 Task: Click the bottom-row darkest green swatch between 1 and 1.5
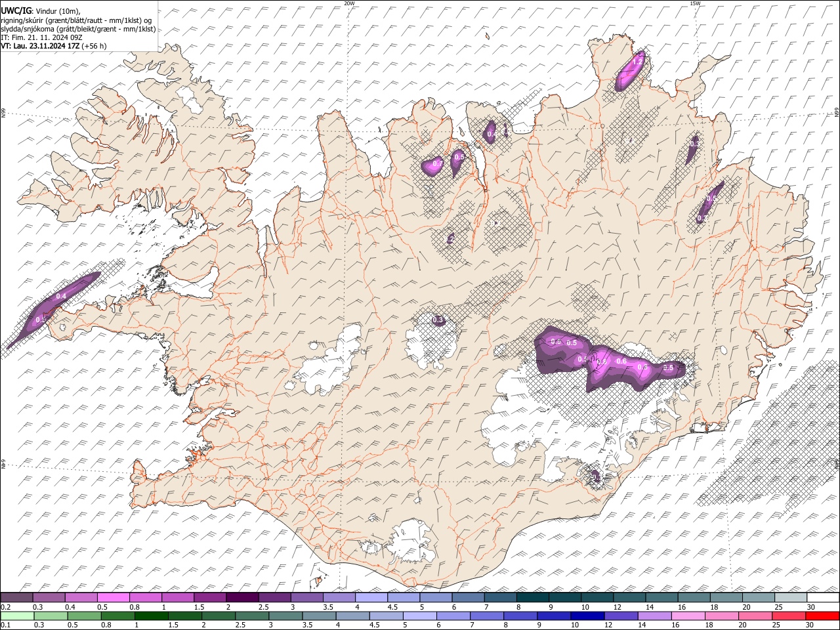point(151,616)
